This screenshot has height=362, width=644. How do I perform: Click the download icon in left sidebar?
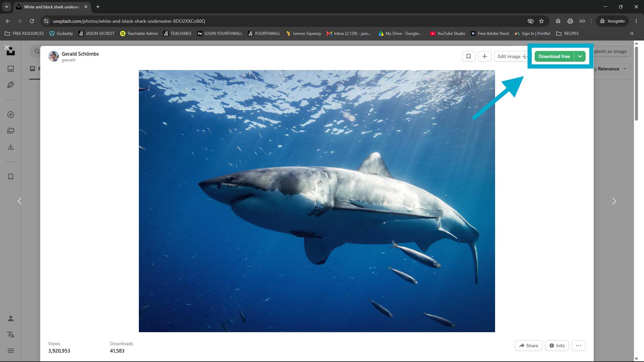point(11,147)
